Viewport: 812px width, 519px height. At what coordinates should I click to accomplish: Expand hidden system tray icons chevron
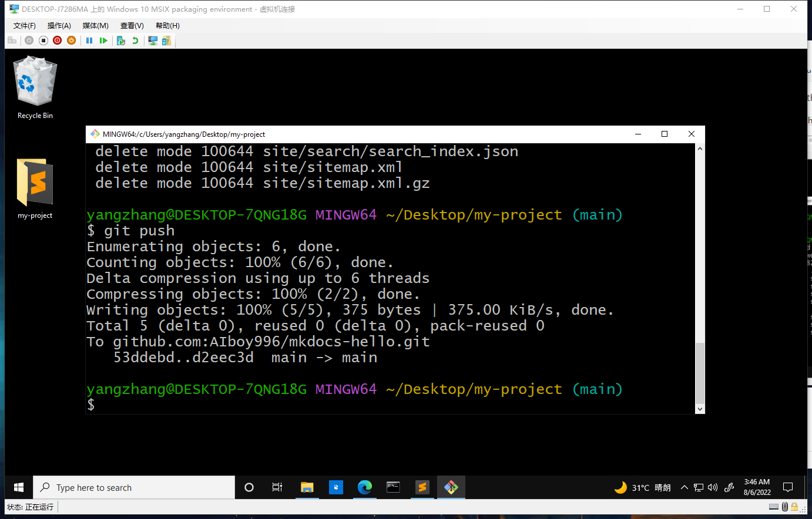click(684, 487)
